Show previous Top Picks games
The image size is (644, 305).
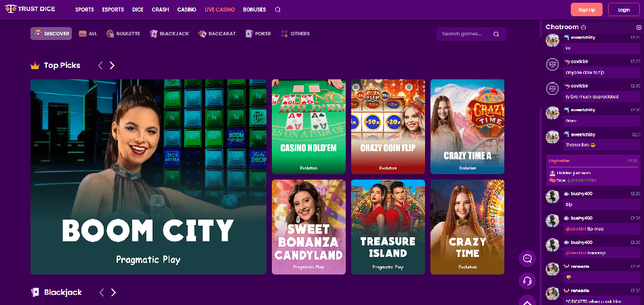[100, 65]
